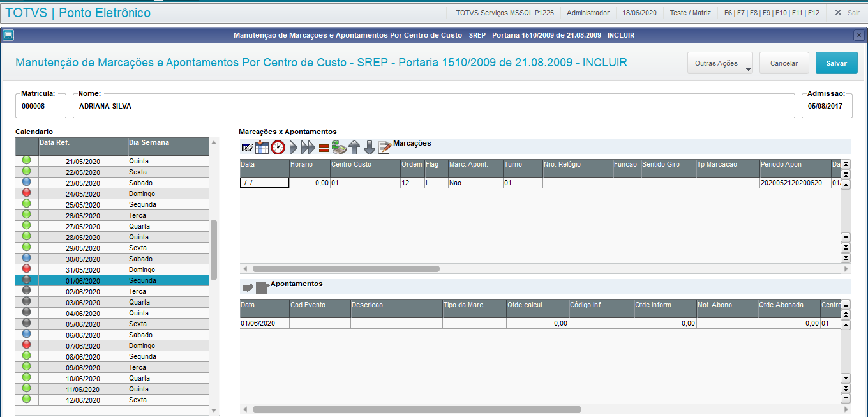The height and width of the screenshot is (417, 868).
Task: Click the dark gray status circle for 05/06/2020
Action: [26, 323]
